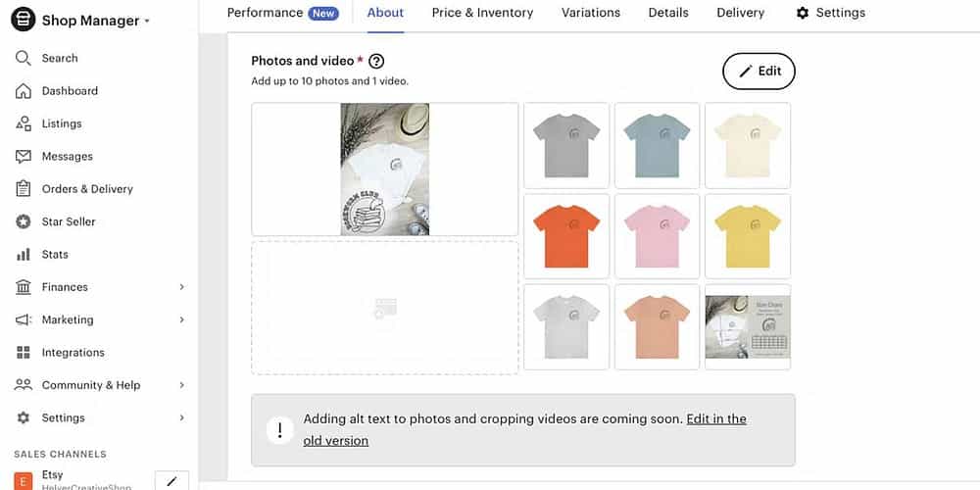Viewport: 980px width, 490px height.
Task: Open the Variations tab
Action: coord(591,13)
